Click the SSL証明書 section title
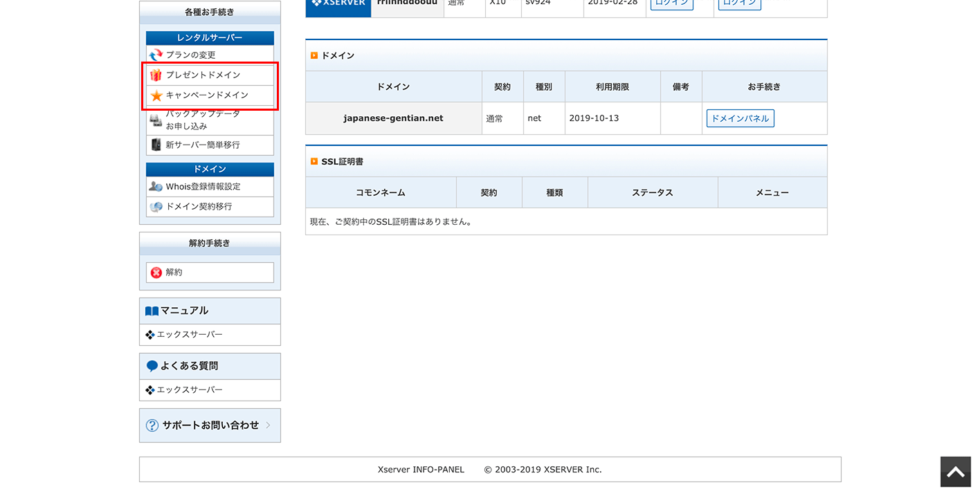Image resolution: width=980 pixels, height=496 pixels. (x=343, y=162)
